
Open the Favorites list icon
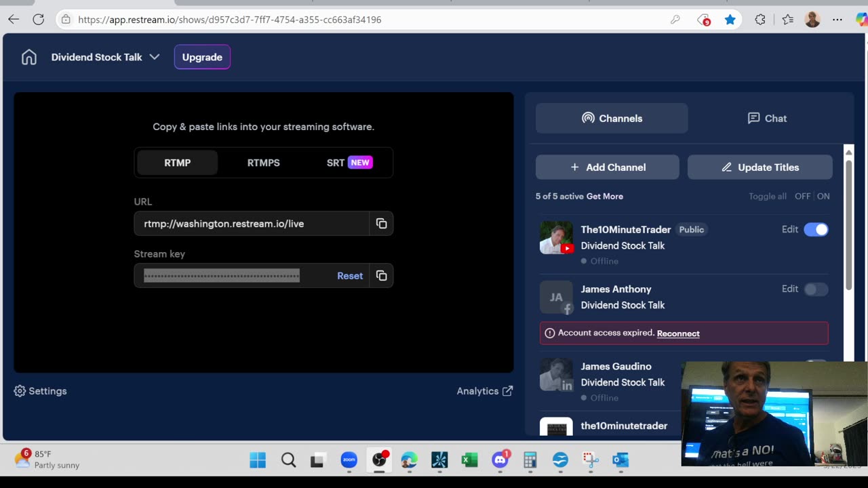click(787, 20)
